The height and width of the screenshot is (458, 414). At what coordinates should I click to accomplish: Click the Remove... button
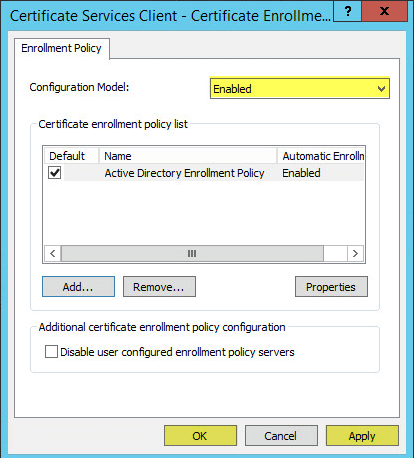pos(159,287)
